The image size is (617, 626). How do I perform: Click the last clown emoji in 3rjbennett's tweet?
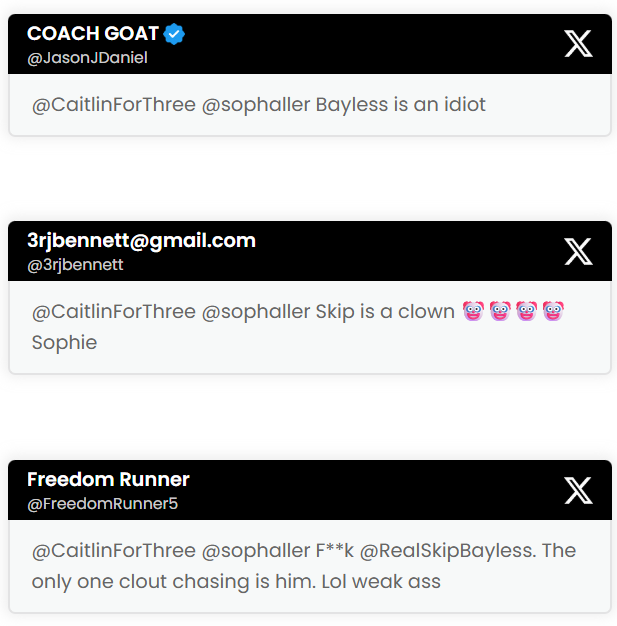tap(553, 311)
